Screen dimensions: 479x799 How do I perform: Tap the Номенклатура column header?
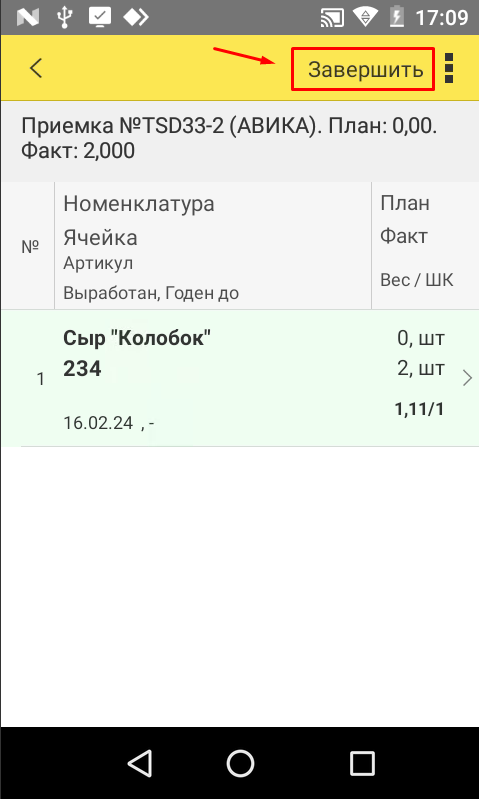(x=139, y=204)
